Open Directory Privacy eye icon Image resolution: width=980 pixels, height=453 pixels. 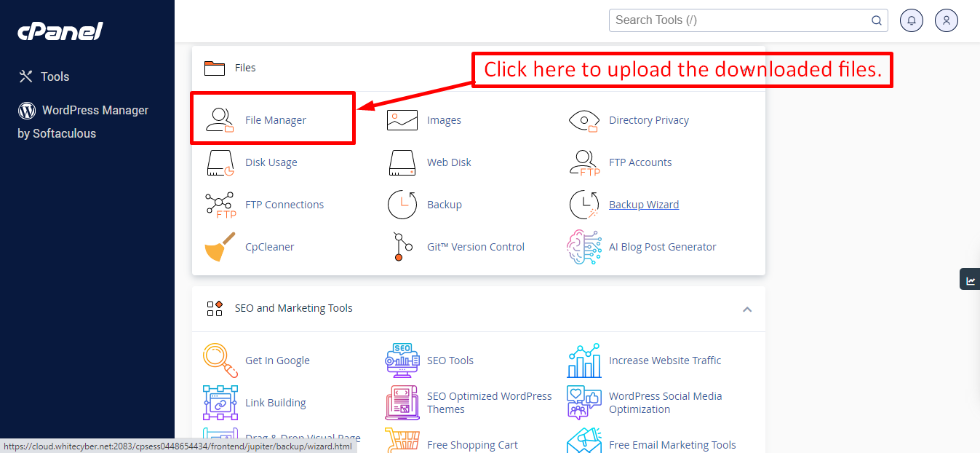(x=583, y=120)
